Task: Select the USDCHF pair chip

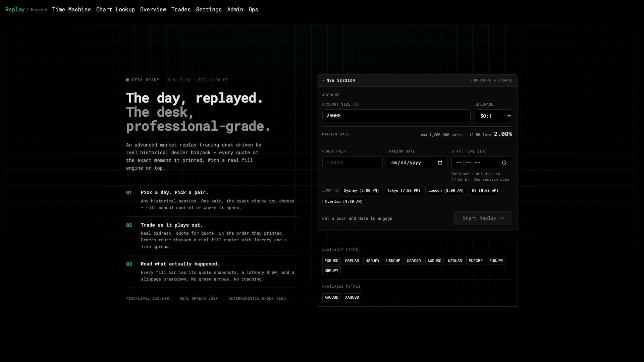Action: click(393, 261)
